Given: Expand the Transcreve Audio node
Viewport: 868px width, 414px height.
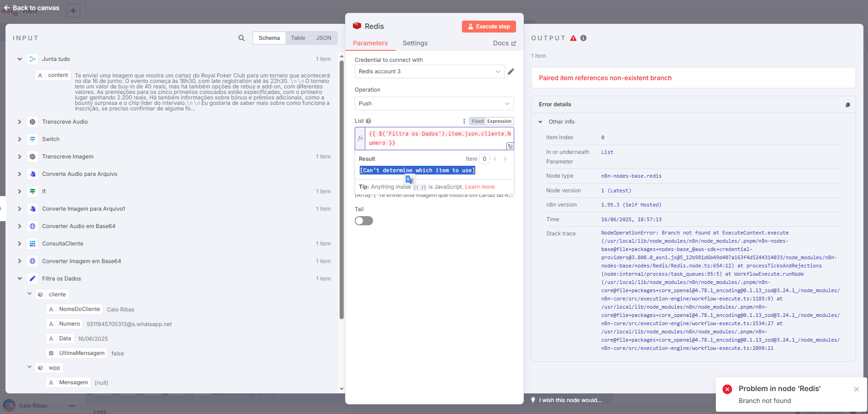Looking at the screenshot, I should tap(20, 122).
